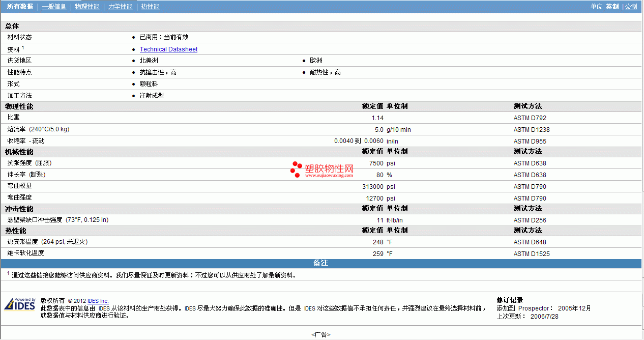Select last update date 2006/7/28
The image size is (644, 340).
[543, 317]
